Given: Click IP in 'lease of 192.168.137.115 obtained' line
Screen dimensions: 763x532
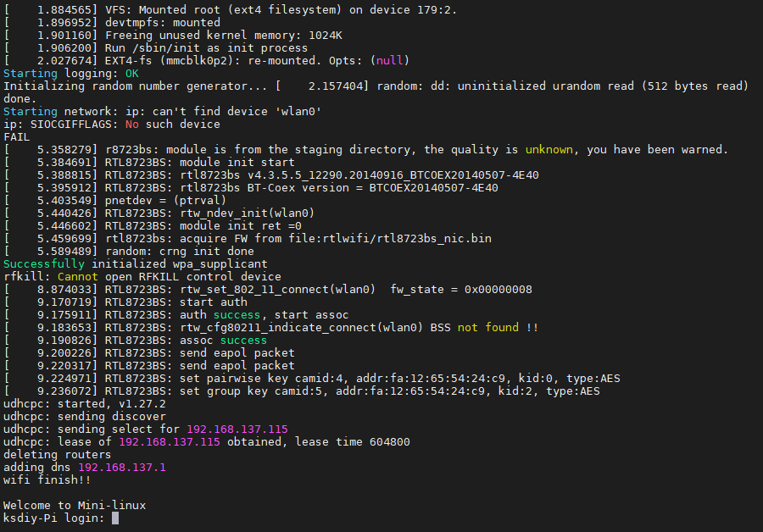Looking at the screenshot, I should click(170, 442).
